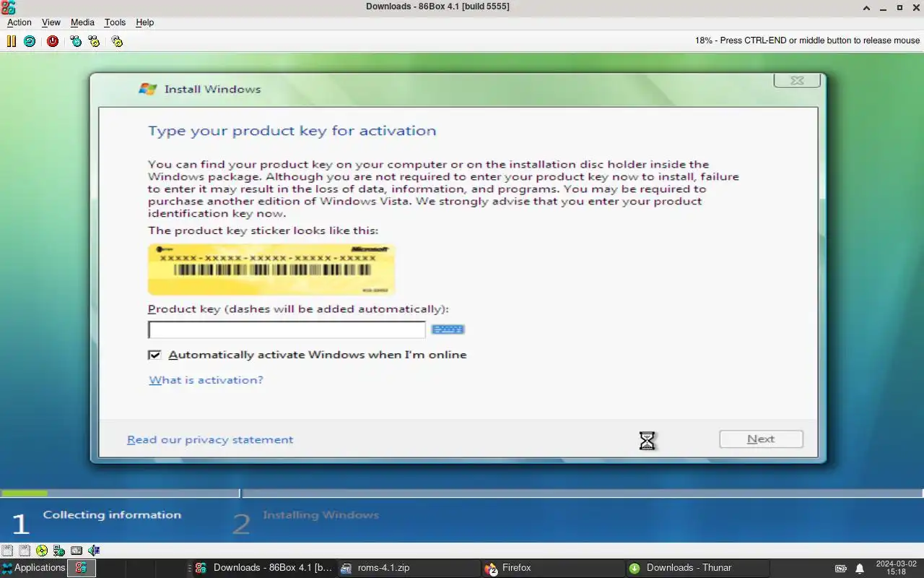Toggle Automatically activate Windows when I'm online

[154, 355]
